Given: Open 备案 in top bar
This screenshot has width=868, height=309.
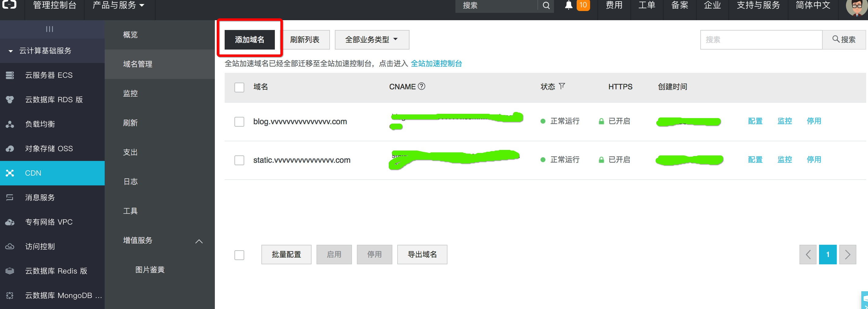Looking at the screenshot, I should coord(680,5).
